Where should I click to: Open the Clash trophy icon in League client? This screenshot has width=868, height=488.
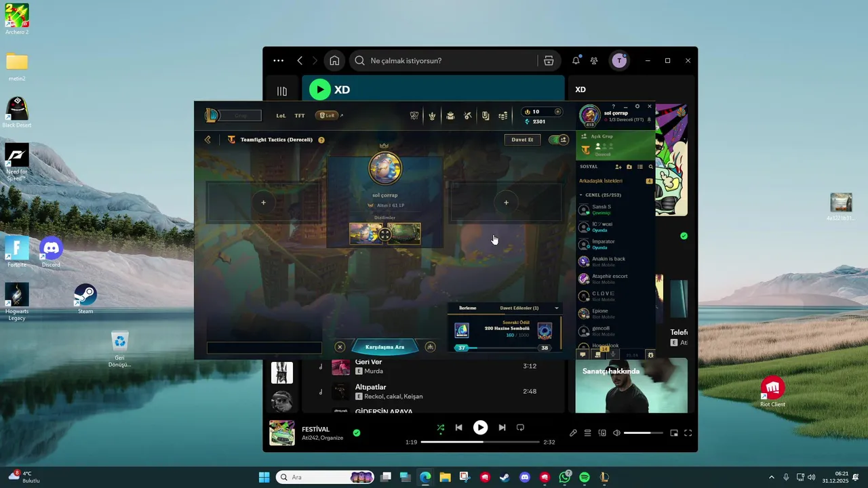[414, 116]
